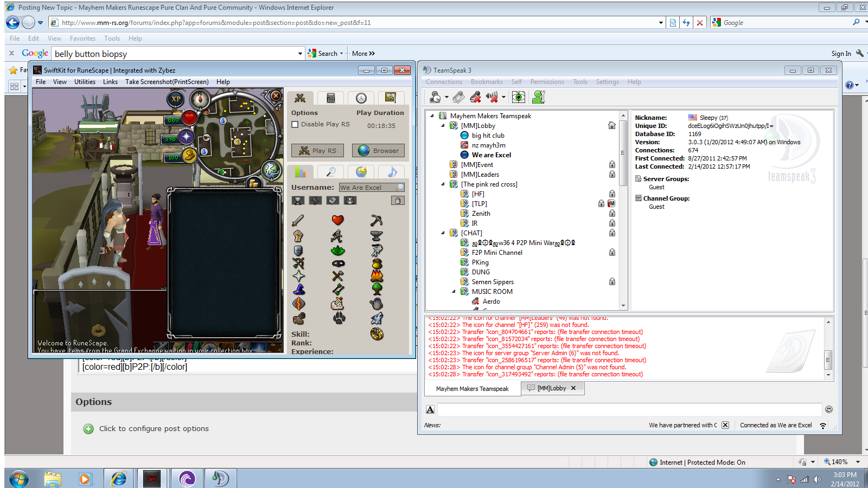Mute microphone in TeamSpeak toolbar
This screenshot has height=488, width=868.
(x=475, y=97)
